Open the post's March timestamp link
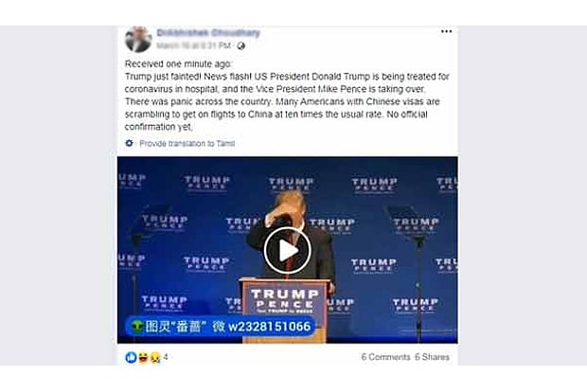This screenshot has width=587, height=392. 193,45
